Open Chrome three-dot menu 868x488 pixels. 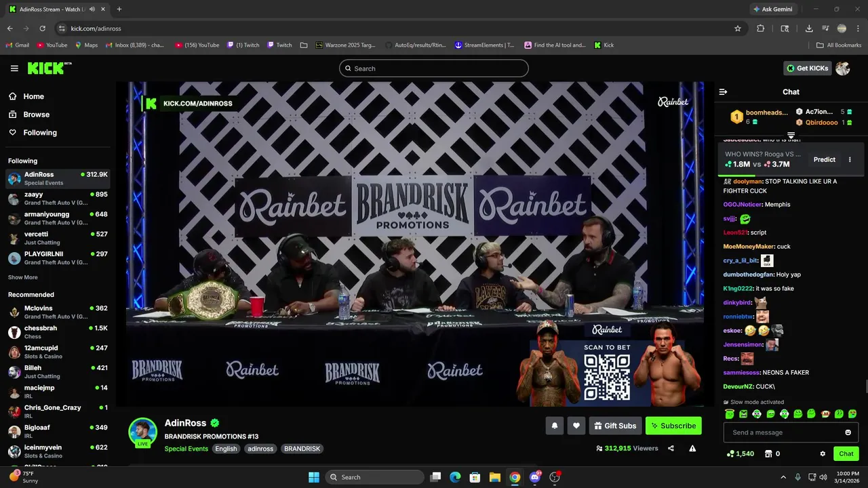point(858,28)
